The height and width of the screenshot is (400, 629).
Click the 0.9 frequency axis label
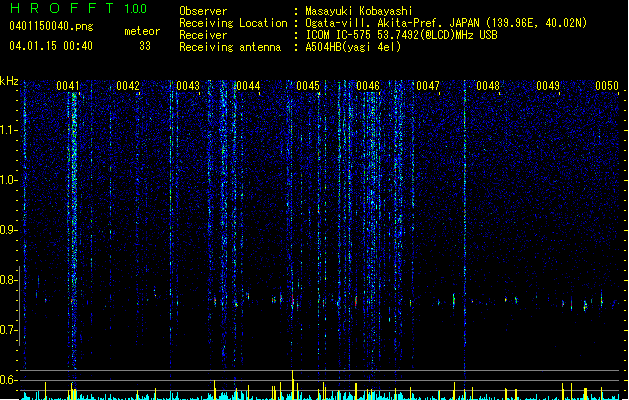tap(9, 230)
